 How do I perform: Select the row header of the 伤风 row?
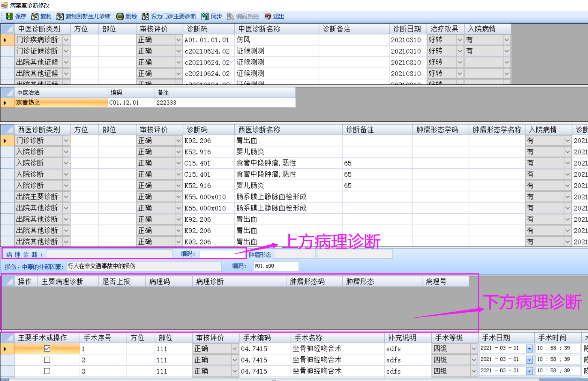point(7,40)
